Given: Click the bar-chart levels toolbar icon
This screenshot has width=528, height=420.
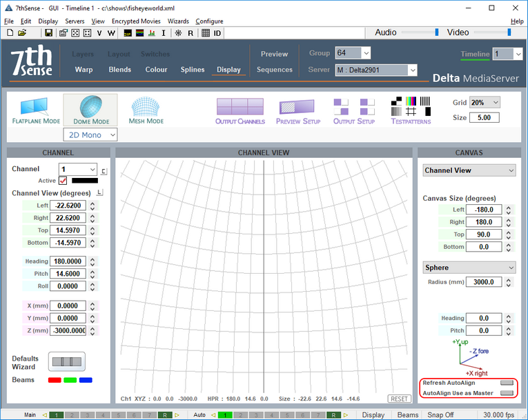Looking at the screenshot, I should tap(152, 33).
